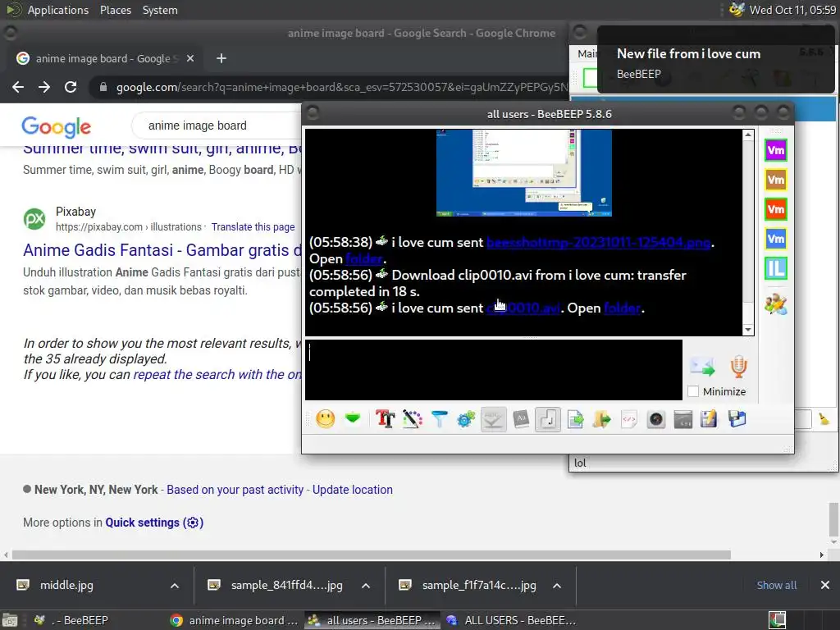Click the orange microphone voice message icon

pos(739,367)
